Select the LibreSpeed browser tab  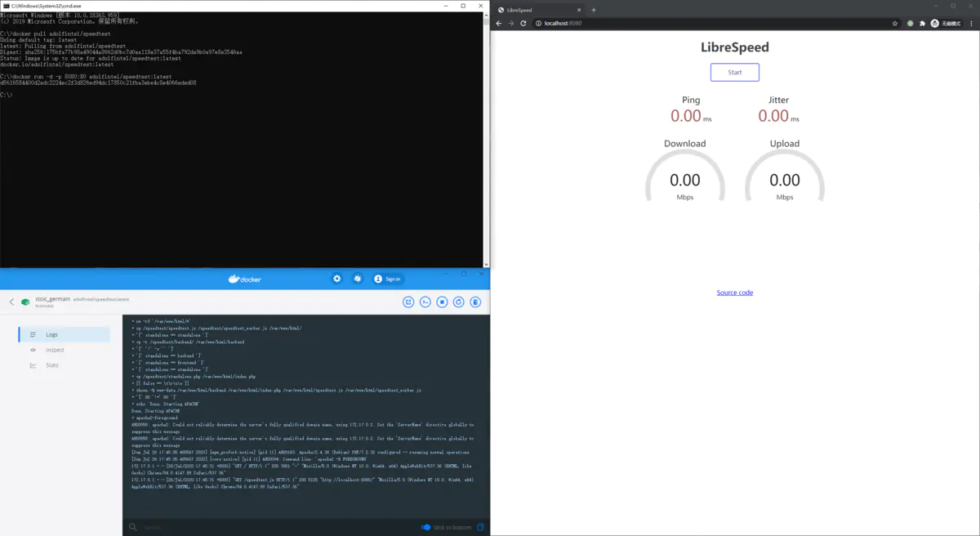tap(539, 10)
